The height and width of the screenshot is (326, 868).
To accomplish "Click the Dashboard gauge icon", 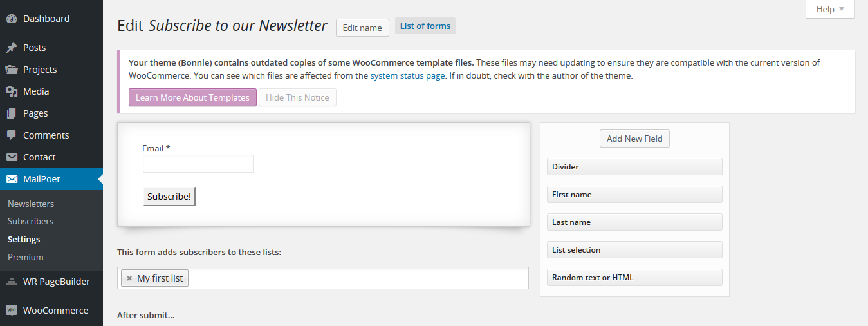I will click(12, 19).
